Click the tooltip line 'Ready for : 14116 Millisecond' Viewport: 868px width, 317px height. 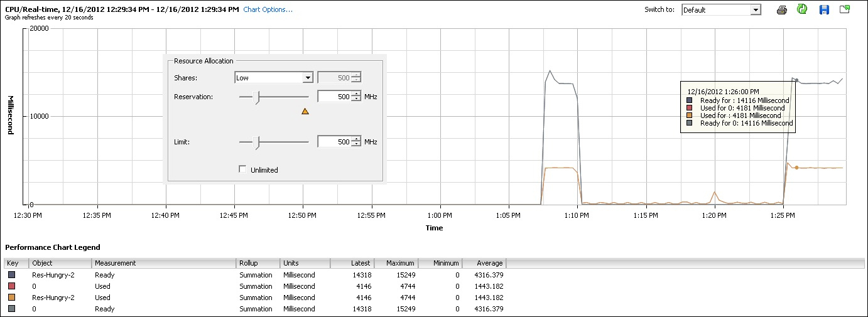click(745, 100)
